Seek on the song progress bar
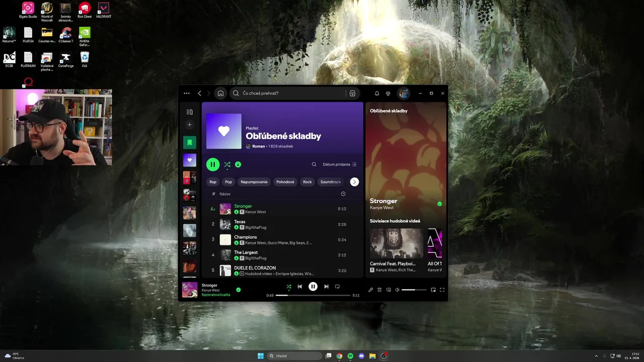Viewport: 644px width, 362px height. (x=313, y=296)
